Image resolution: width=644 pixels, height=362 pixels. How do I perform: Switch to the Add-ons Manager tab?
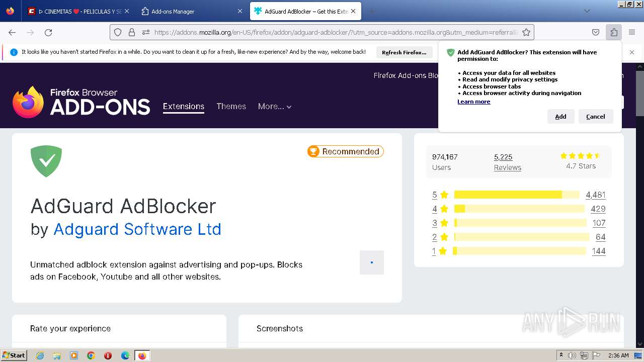pos(191,11)
